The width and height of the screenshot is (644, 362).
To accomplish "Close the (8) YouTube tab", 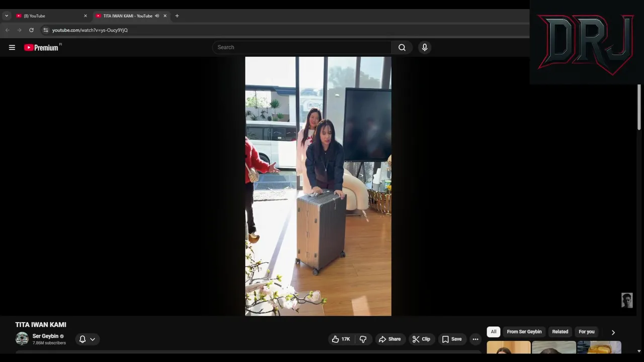I will 85,16.
